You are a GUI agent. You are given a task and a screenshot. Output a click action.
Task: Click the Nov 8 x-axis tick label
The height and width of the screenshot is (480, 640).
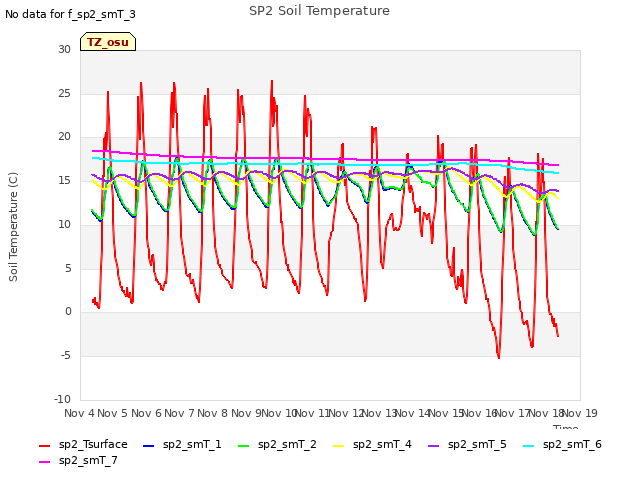pyautogui.click(x=212, y=413)
